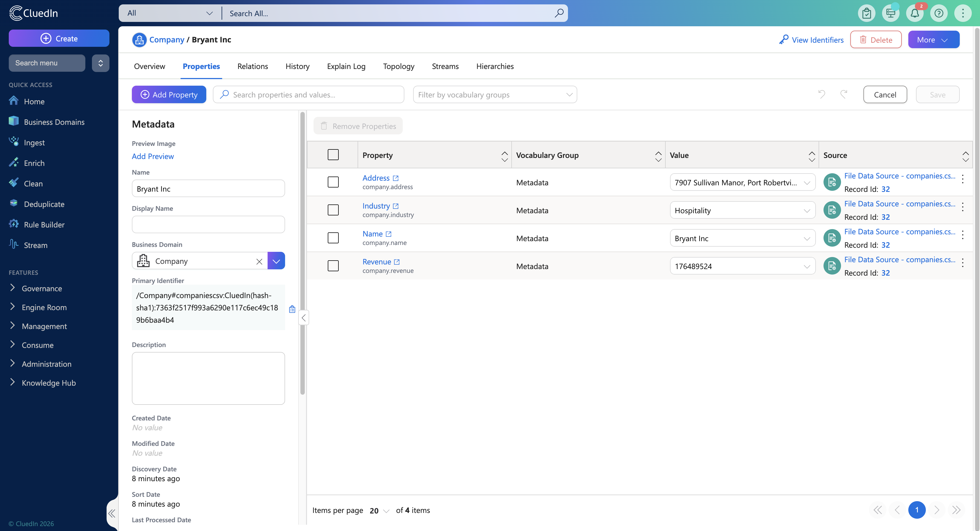Viewport: 980px width, 531px height.
Task: Open the More actions dropdown
Action: click(x=933, y=40)
